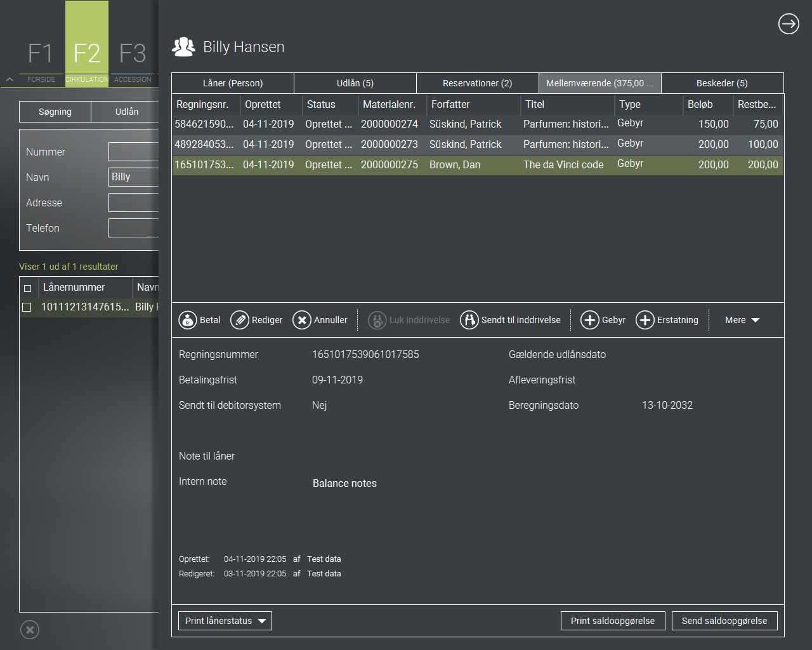Click the 75,00 remaining amount cell
The width and height of the screenshot is (812, 650).
pyautogui.click(x=766, y=124)
